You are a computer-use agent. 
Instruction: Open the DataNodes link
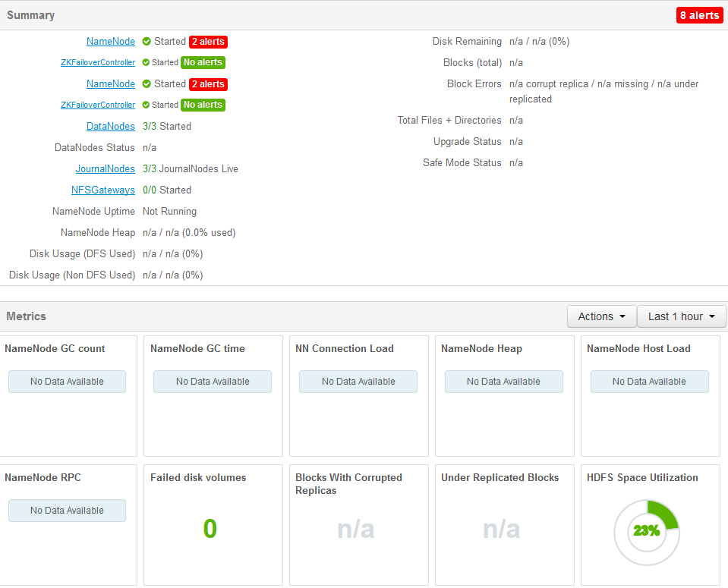[x=111, y=126]
